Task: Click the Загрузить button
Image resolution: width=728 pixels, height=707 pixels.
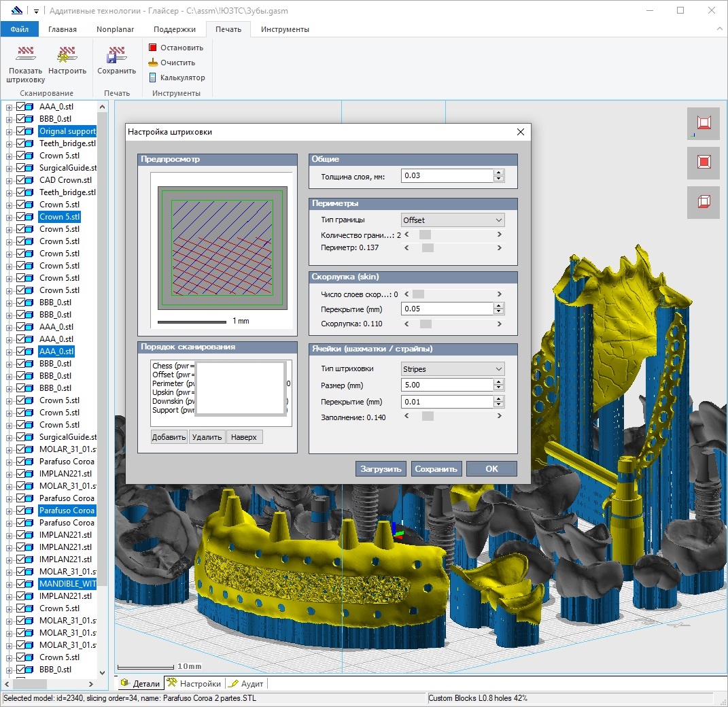Action: click(x=381, y=469)
